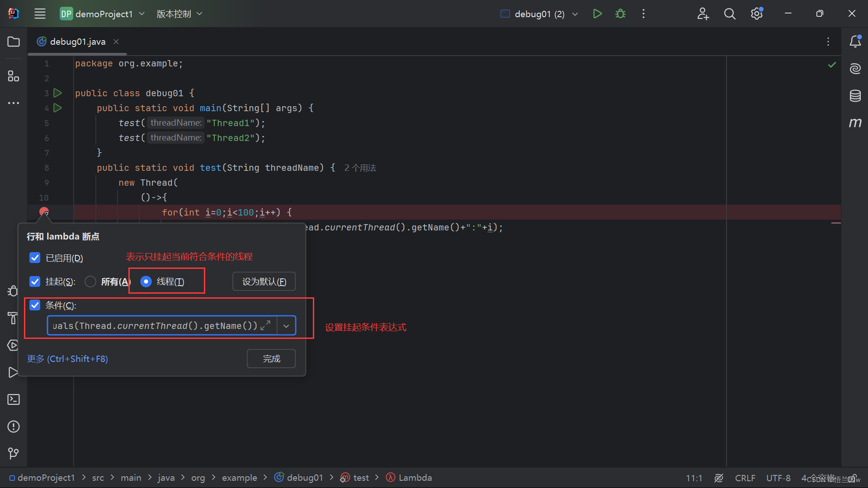Screen dimensions: 868x488
Task: Click example in the breadcrumb bar
Action: click(x=239, y=478)
